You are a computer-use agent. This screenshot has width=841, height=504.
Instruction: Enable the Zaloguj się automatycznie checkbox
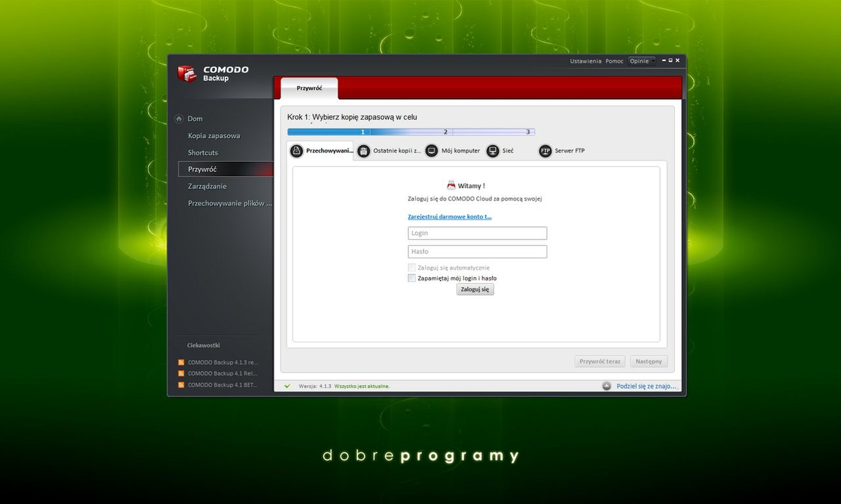(412, 267)
